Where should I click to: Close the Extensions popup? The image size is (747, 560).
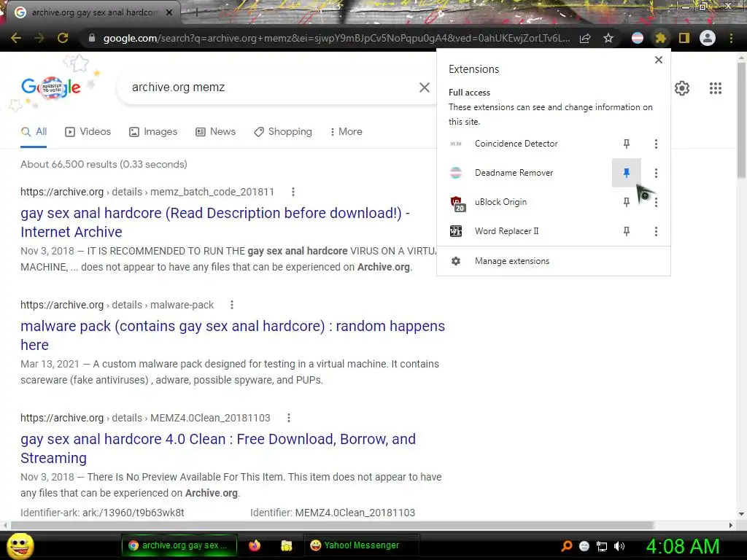click(659, 60)
